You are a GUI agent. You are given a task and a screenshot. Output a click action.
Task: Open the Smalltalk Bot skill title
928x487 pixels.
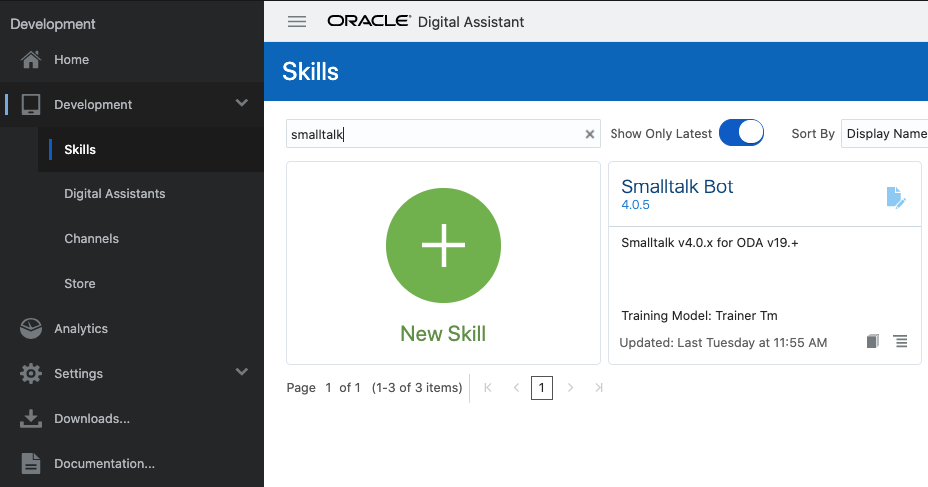(677, 186)
